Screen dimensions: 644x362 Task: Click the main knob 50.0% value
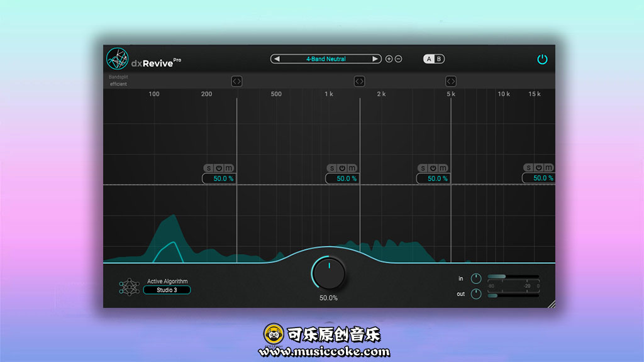pos(328,298)
